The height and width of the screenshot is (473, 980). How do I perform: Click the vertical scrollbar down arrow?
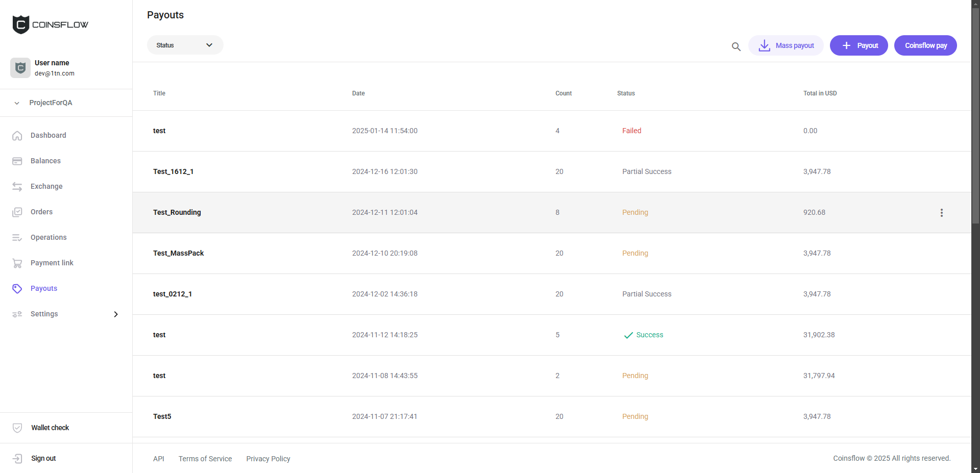(x=975, y=468)
